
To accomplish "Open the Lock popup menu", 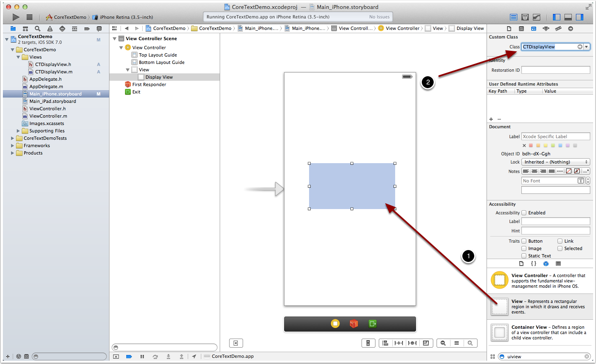I will 555,162.
